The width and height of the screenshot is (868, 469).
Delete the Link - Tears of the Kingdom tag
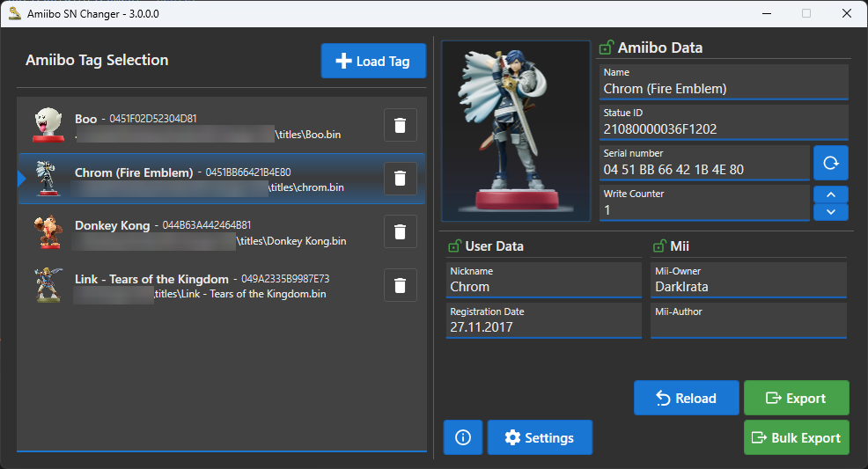[x=401, y=285]
